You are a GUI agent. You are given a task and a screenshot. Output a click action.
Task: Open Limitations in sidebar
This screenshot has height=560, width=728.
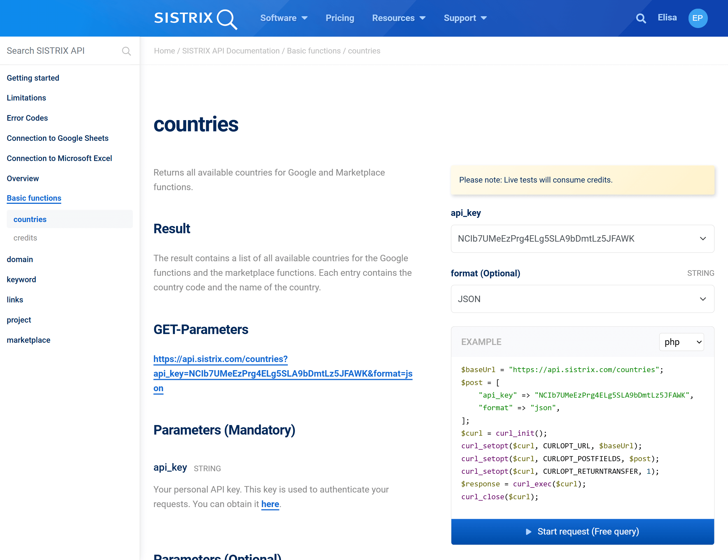[26, 98]
